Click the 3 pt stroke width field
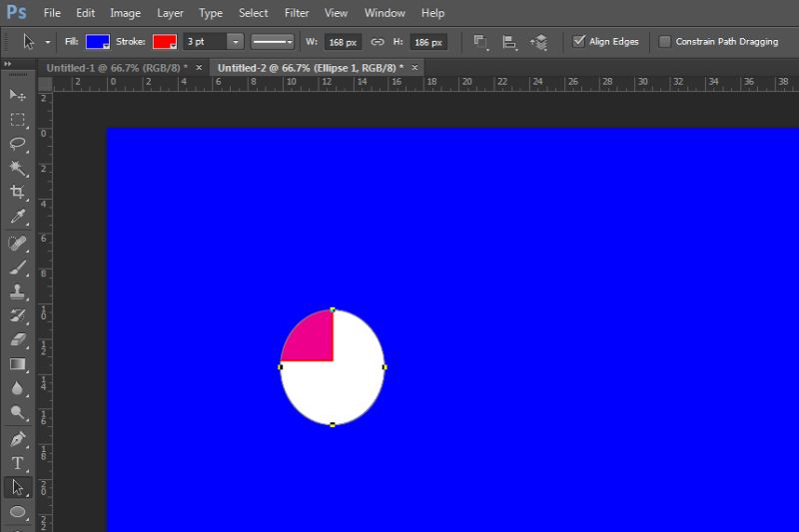This screenshot has height=532, width=799. [x=205, y=42]
